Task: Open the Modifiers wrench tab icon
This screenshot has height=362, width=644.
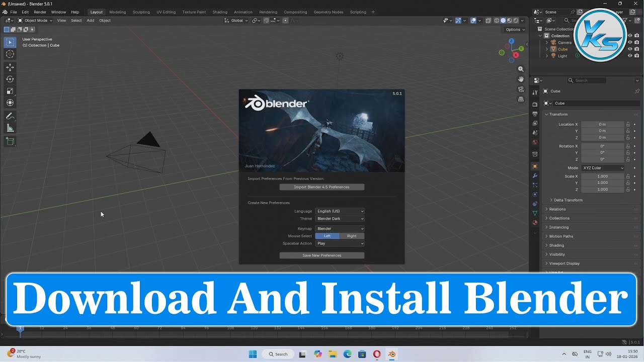Action: 535,175
